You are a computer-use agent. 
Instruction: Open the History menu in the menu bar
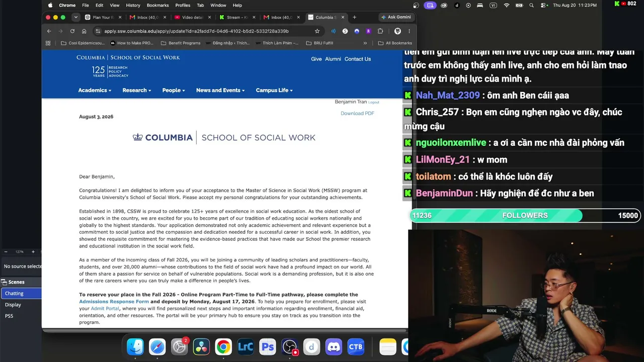(x=133, y=5)
